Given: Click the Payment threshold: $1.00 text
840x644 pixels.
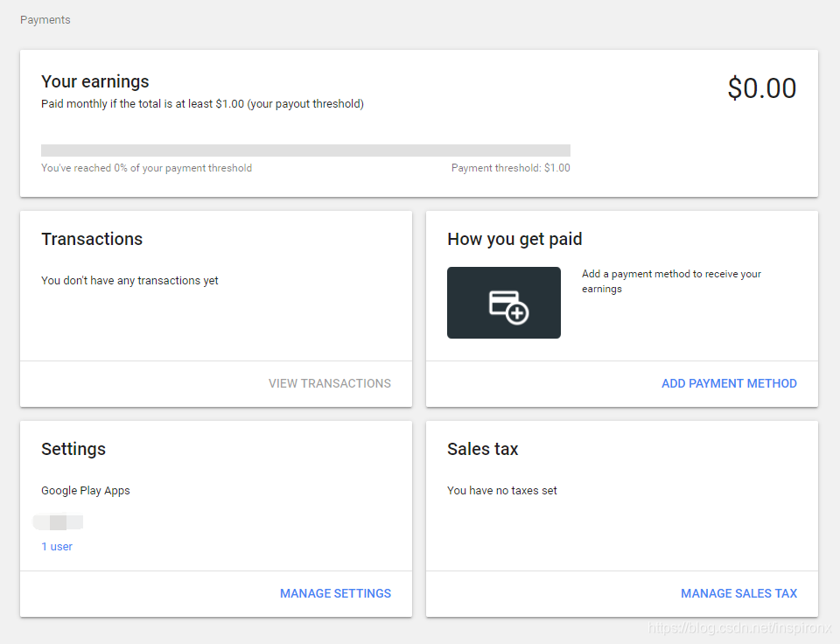Looking at the screenshot, I should [510, 168].
